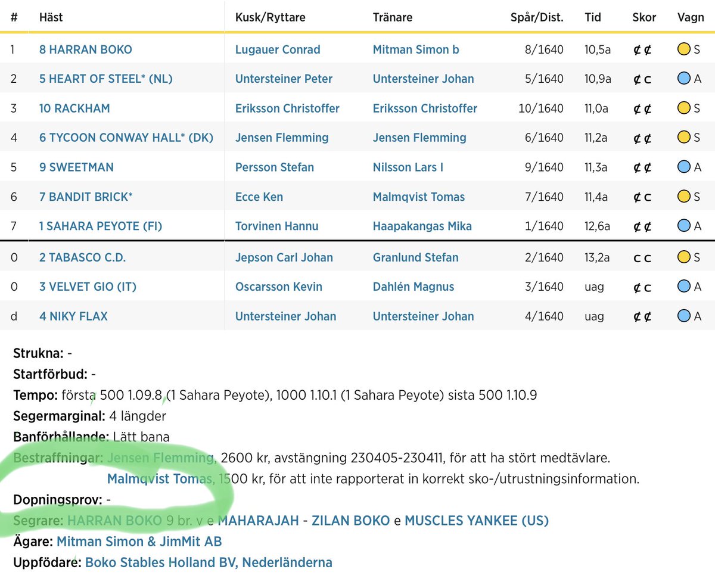Open trainer Untersteiner Johan for Niky Flax
Image resolution: width=715 pixels, height=588 pixels.
[x=424, y=316]
